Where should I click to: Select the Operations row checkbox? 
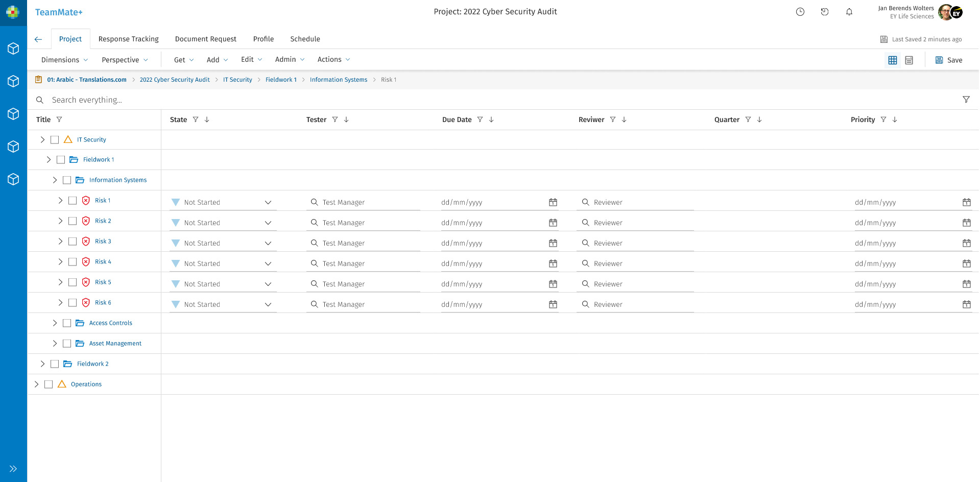[49, 384]
